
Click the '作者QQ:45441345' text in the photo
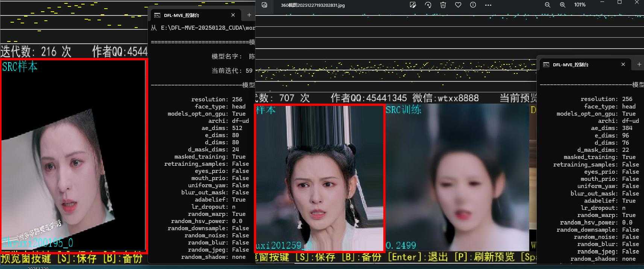[x=369, y=98]
